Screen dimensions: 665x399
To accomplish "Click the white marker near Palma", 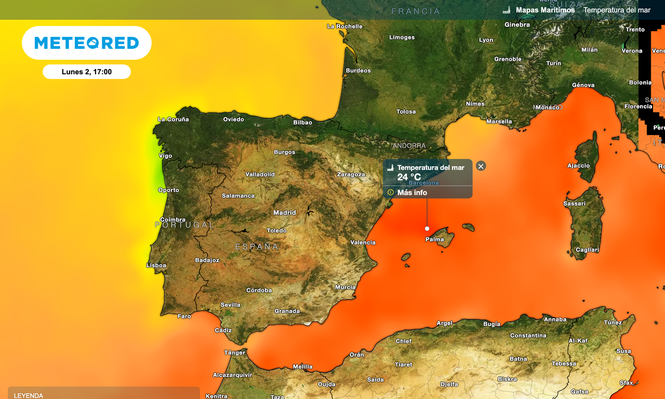I will (x=427, y=229).
